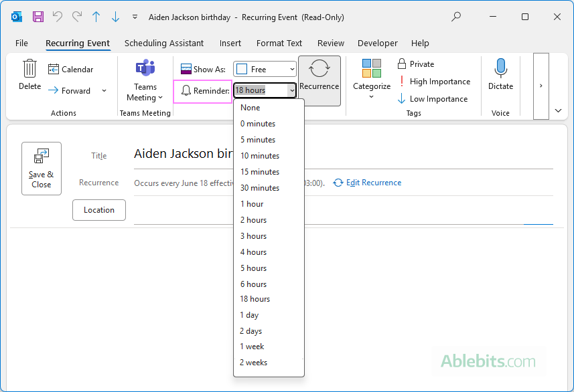Image resolution: width=574 pixels, height=392 pixels.
Task: Select 1 week reminder
Action: coord(269,347)
